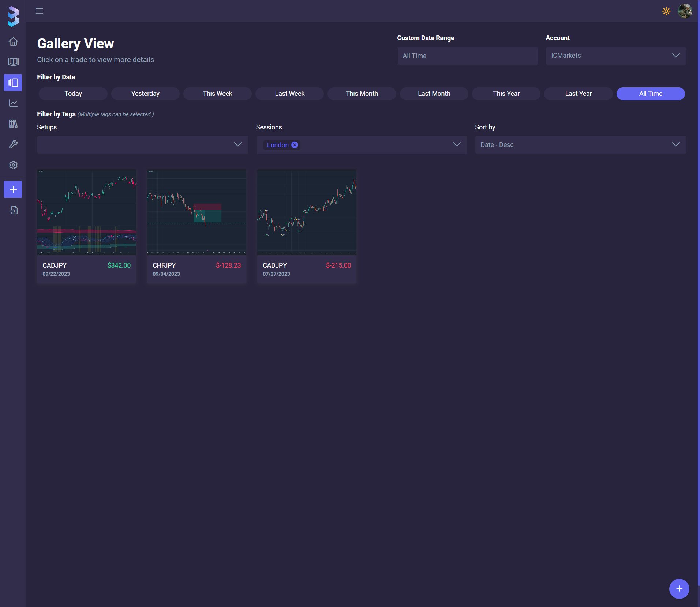Select the This Week date filter
Screen dimensions: 700x607
click(217, 94)
